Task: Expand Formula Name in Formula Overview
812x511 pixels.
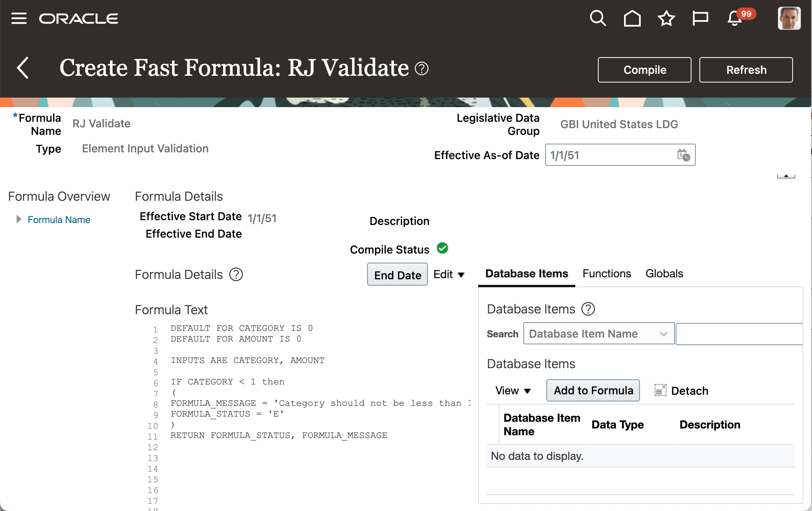Action: pos(18,219)
